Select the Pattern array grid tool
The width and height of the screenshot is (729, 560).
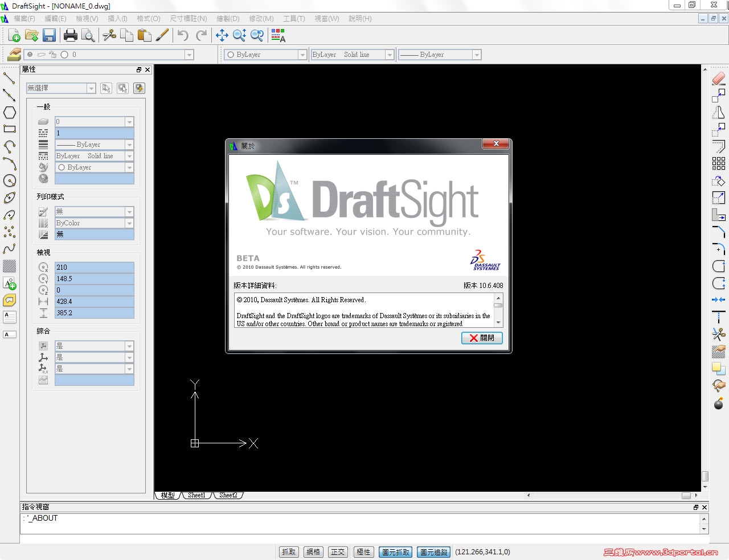719,164
